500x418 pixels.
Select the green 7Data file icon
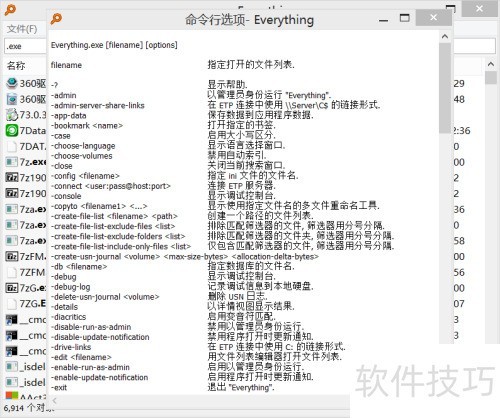click(x=12, y=130)
